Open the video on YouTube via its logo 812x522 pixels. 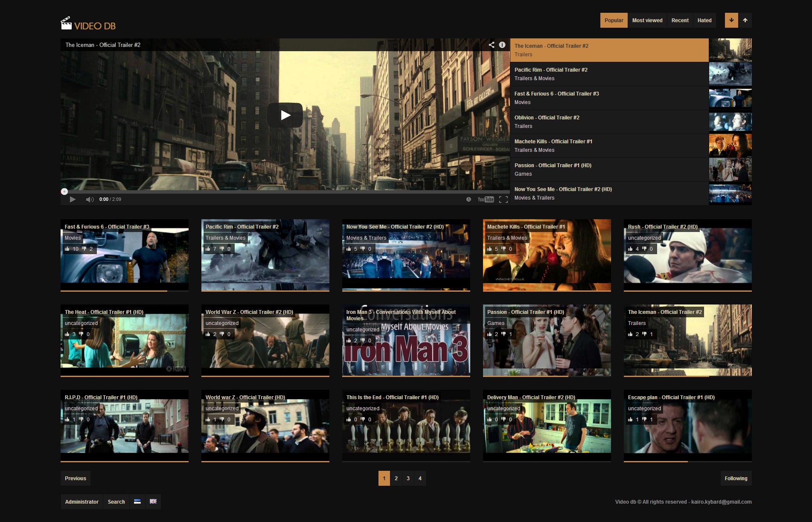pos(486,199)
